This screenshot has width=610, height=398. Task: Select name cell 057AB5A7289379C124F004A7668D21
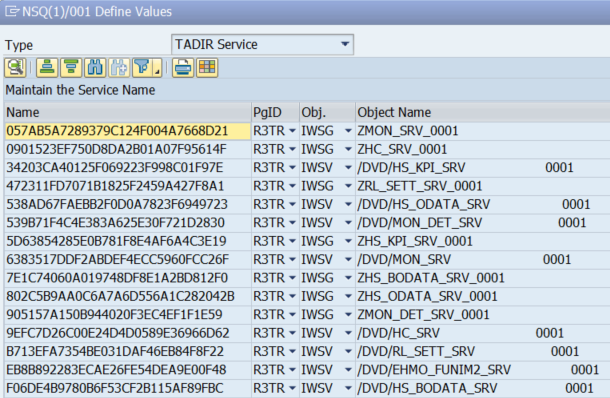[x=128, y=131]
